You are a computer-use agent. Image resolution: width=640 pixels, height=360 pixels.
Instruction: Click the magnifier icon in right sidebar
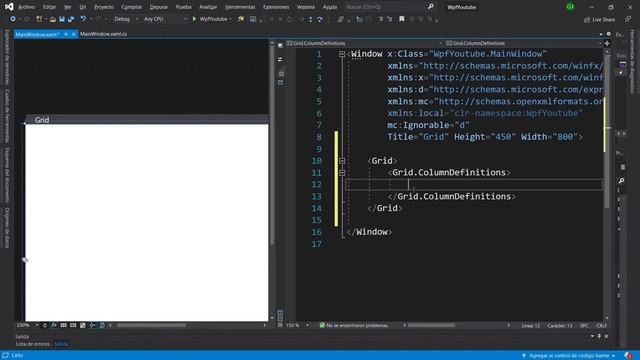[x=621, y=180]
